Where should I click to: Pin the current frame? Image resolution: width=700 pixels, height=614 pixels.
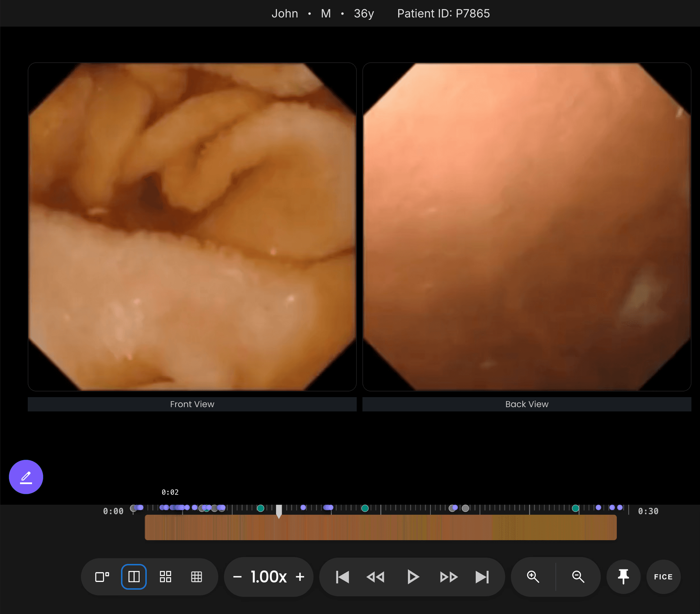click(x=623, y=577)
